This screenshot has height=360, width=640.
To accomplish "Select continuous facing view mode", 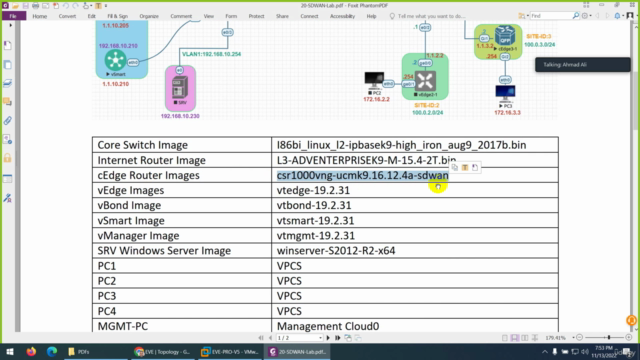I will 535,338.
